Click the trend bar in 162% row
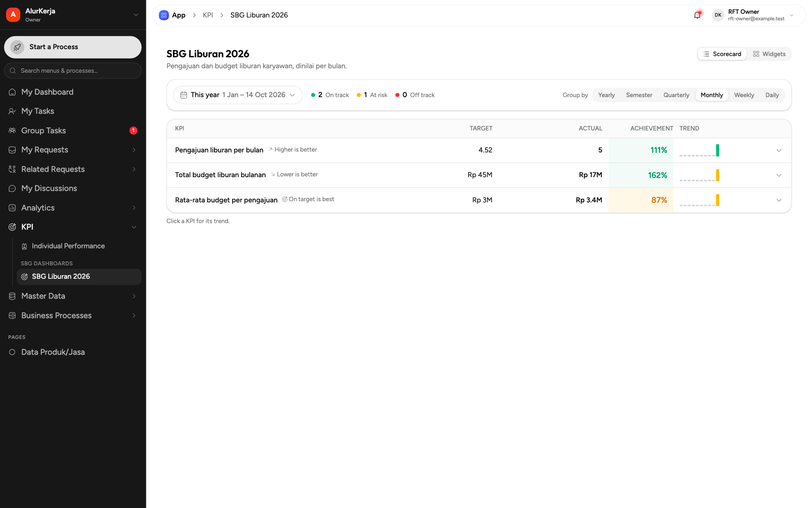Screen dimensions: 812x508 (x=717, y=175)
